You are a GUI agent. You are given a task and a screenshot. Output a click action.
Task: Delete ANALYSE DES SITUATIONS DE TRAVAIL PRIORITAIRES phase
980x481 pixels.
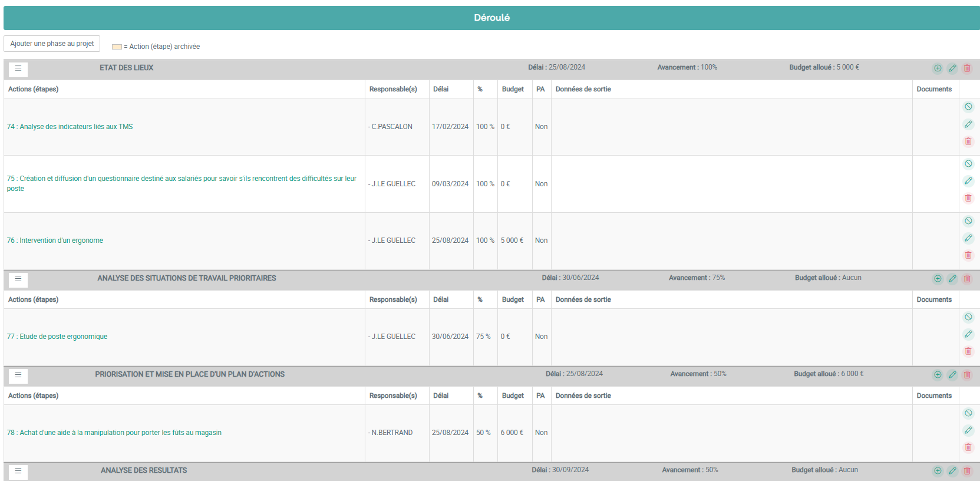pyautogui.click(x=967, y=279)
